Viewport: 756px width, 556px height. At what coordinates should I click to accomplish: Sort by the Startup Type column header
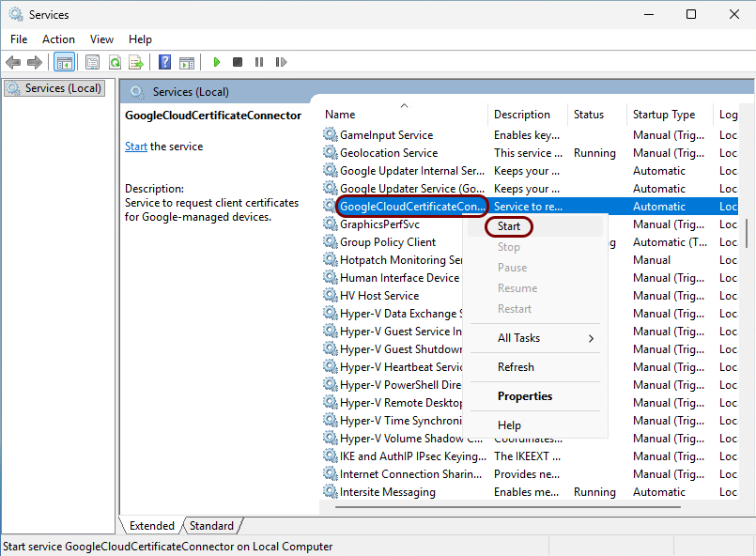(x=670, y=115)
